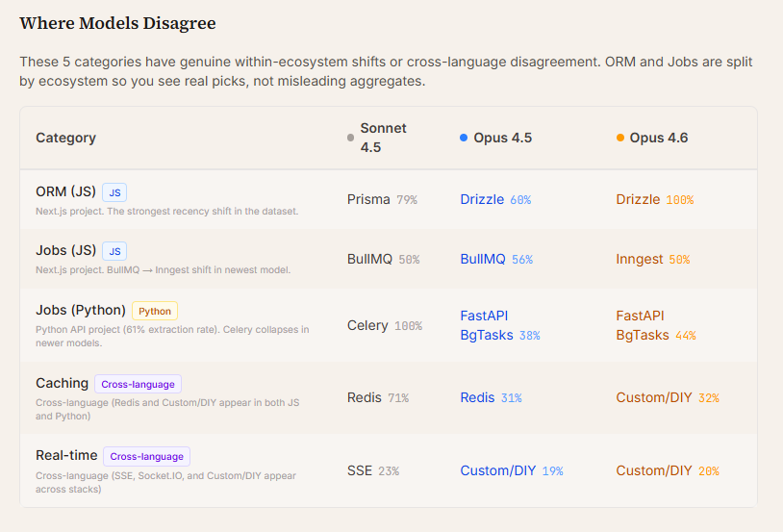This screenshot has width=783, height=532.
Task: Click 'Custom/DIY 20%' in Real-time row
Action: click(x=668, y=470)
